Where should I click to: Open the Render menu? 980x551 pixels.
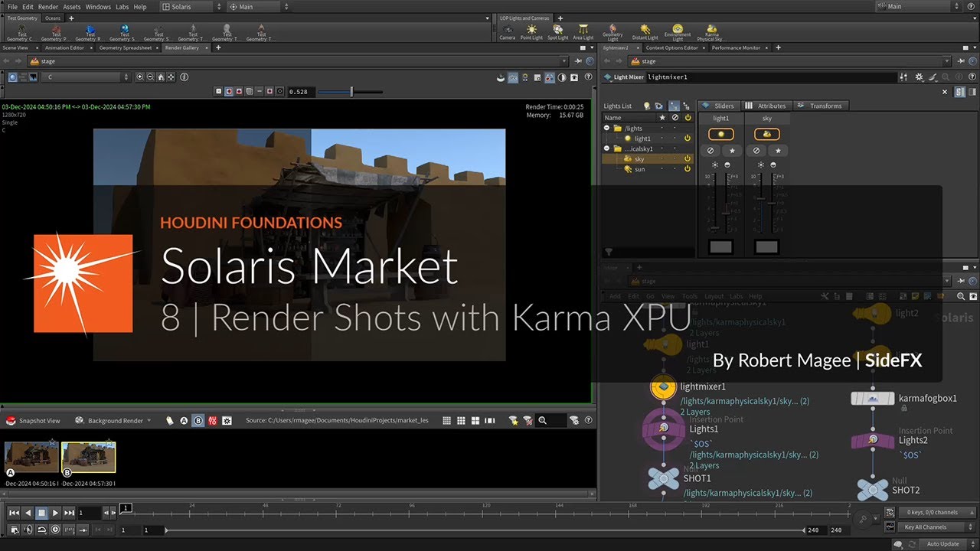(x=48, y=7)
